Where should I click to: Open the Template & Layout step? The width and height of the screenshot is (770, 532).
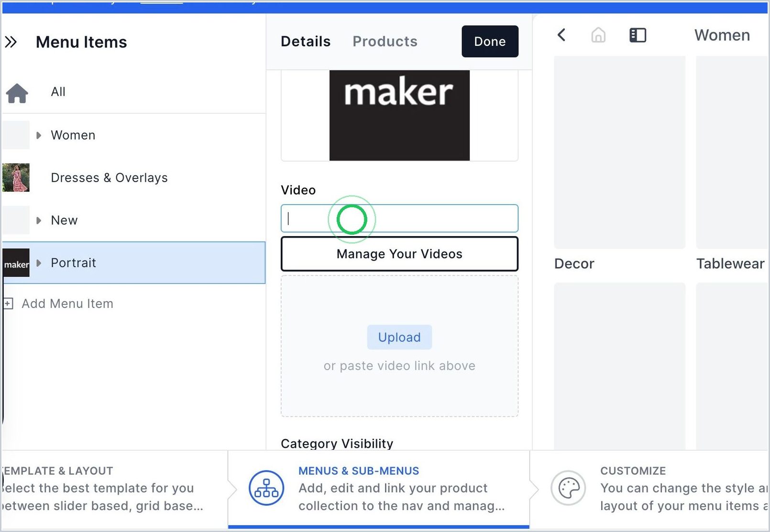(114, 489)
